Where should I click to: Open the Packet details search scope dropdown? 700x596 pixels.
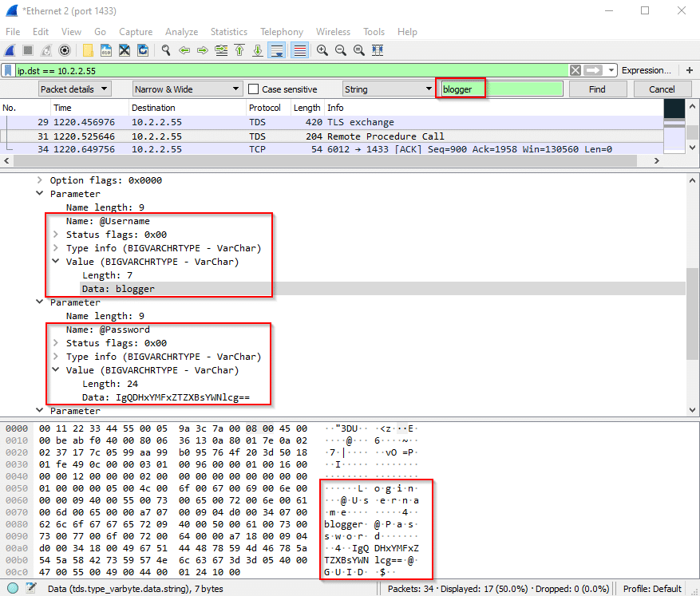74,89
